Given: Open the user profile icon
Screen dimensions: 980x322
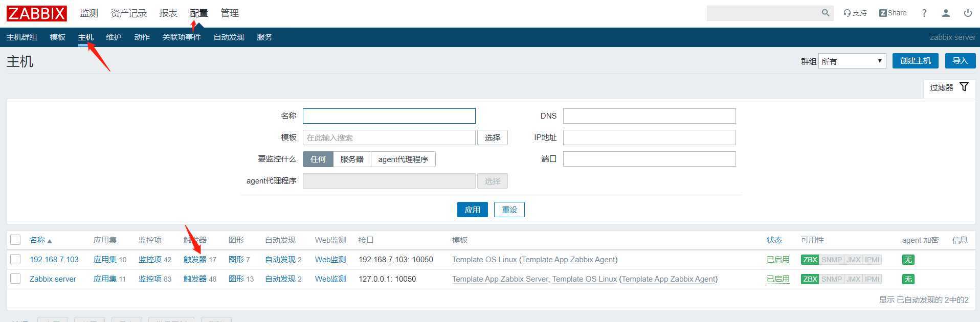Looking at the screenshot, I should pyautogui.click(x=946, y=13).
